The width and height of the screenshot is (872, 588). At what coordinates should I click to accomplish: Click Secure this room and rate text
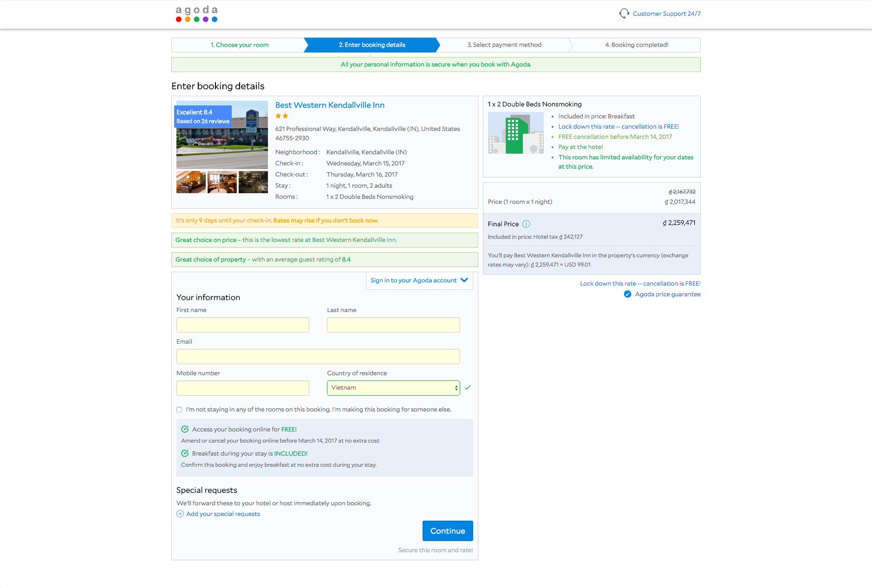tap(436, 550)
